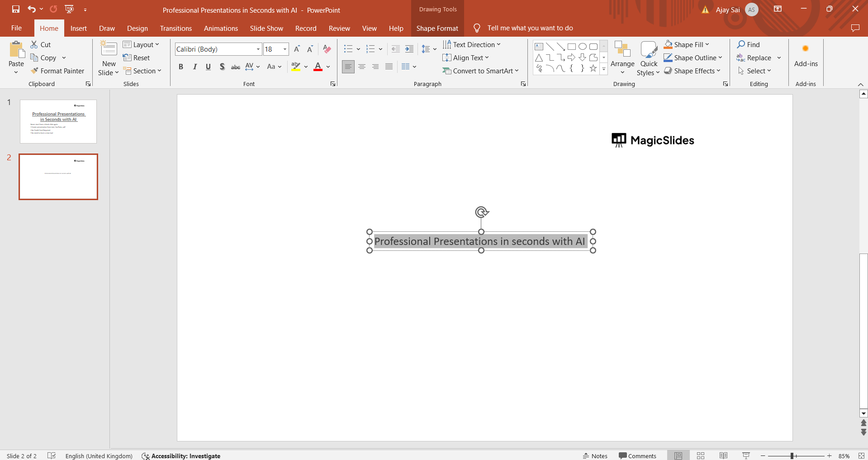Toggle Italic formatting
The height and width of the screenshot is (460, 868).
194,67
